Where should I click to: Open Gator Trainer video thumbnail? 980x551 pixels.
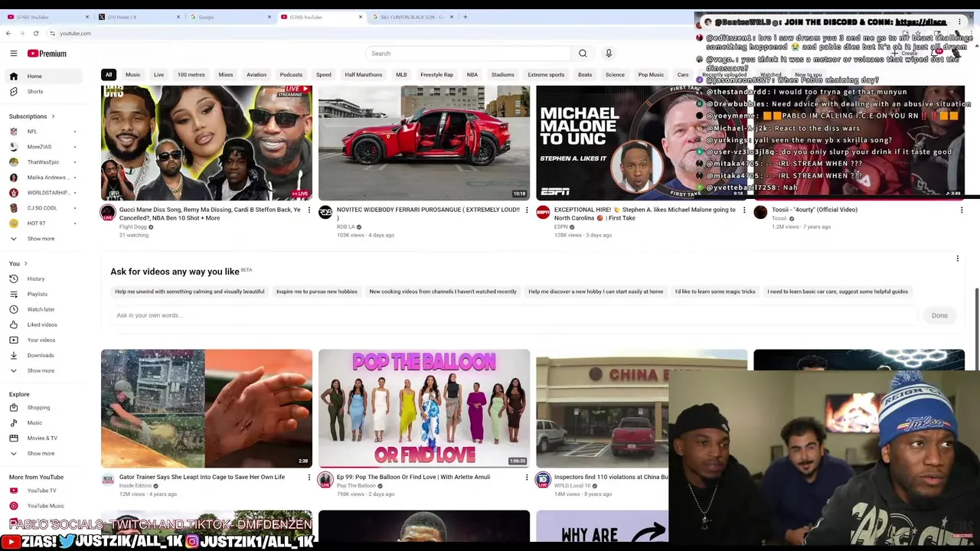tap(207, 408)
